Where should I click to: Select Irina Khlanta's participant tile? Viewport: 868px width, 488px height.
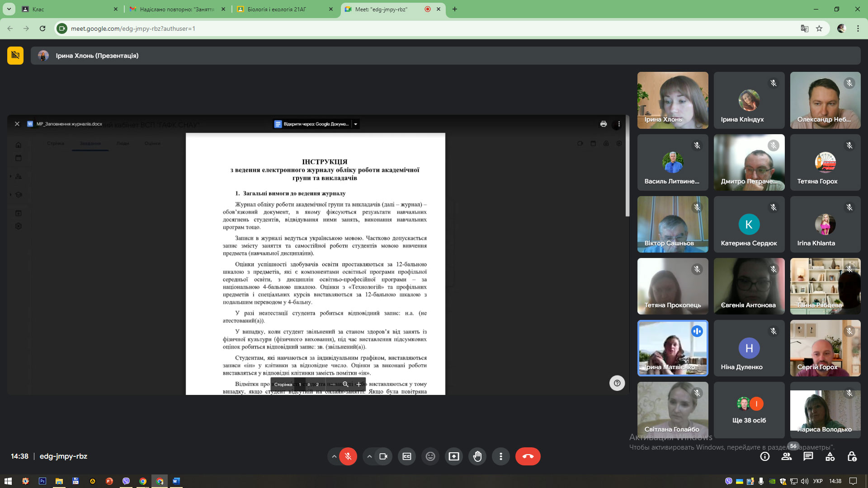(x=826, y=224)
